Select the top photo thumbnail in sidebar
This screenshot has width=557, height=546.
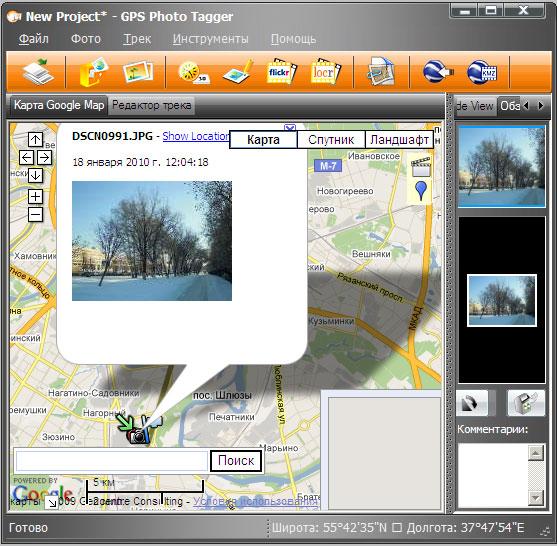point(502,166)
